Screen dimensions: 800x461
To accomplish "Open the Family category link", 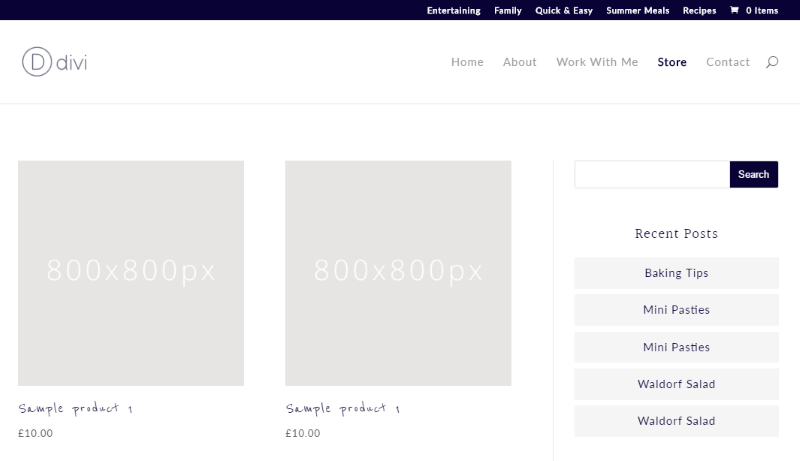I will click(508, 10).
